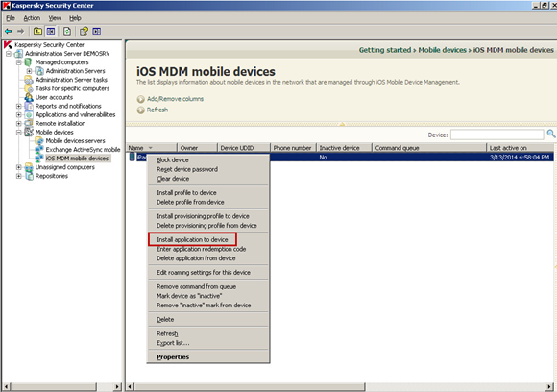Select Exchange ActiveSync mobile tree item

tap(83, 150)
